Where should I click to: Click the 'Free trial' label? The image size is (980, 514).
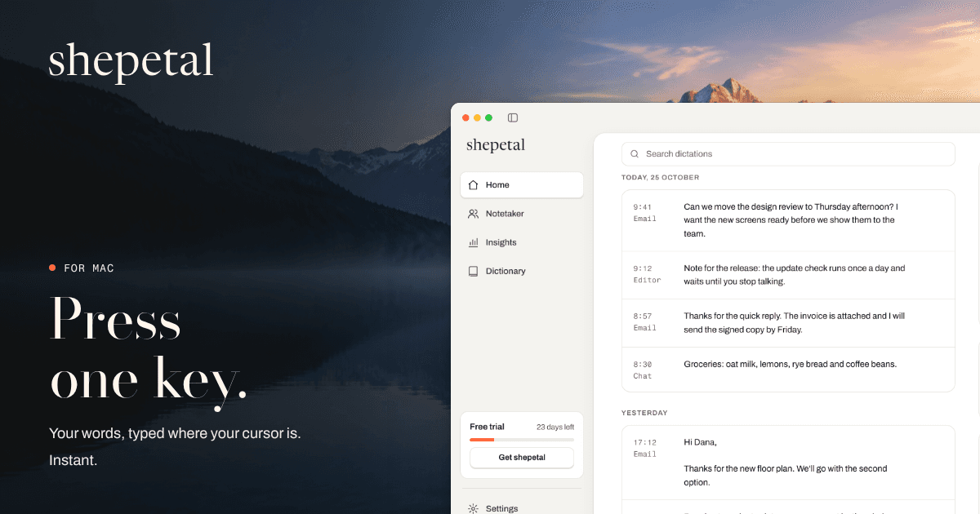(488, 427)
